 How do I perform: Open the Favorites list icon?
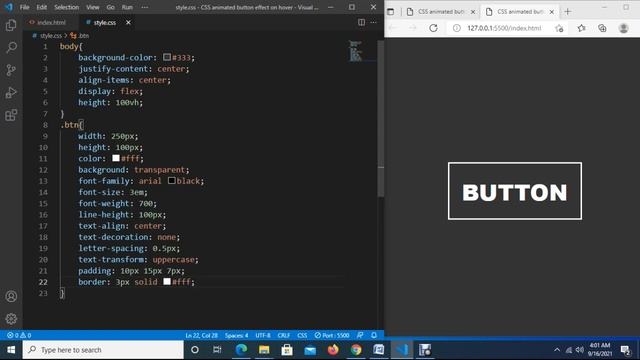tap(581, 28)
